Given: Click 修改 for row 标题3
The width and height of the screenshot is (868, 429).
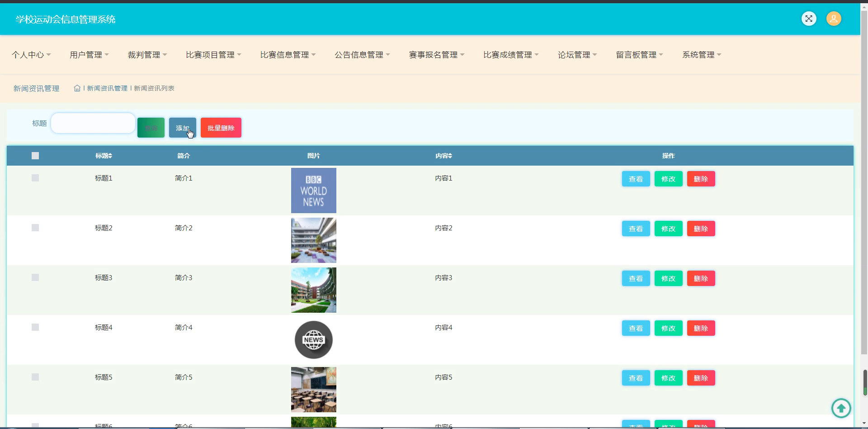Looking at the screenshot, I should 669,278.
